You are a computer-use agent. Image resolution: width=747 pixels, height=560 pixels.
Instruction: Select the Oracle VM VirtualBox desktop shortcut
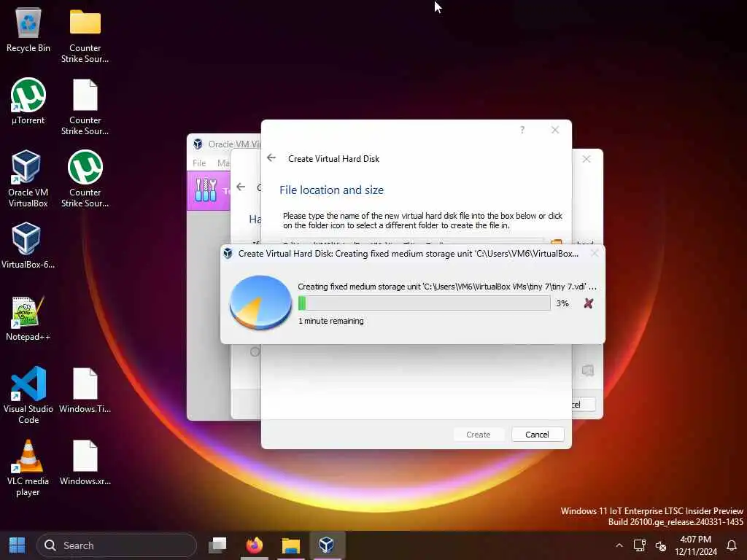(28, 179)
